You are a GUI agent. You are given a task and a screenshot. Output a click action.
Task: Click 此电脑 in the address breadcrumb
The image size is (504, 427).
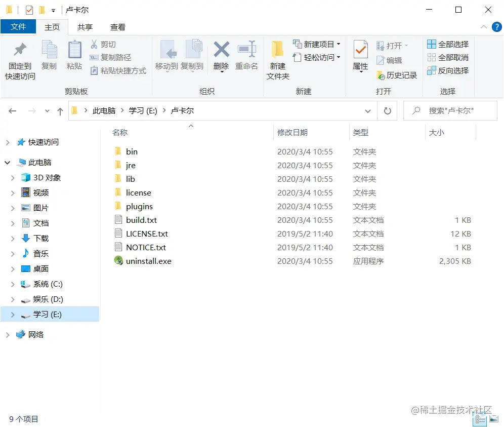click(104, 111)
